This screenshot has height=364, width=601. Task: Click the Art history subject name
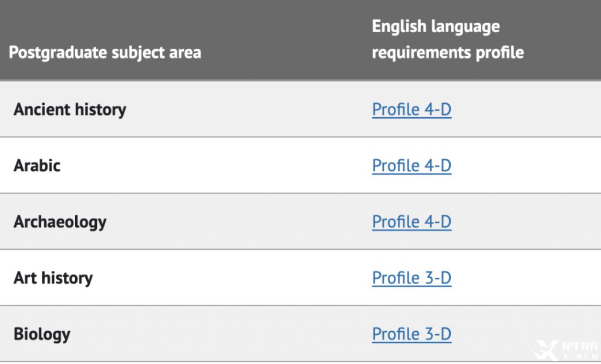[53, 278]
